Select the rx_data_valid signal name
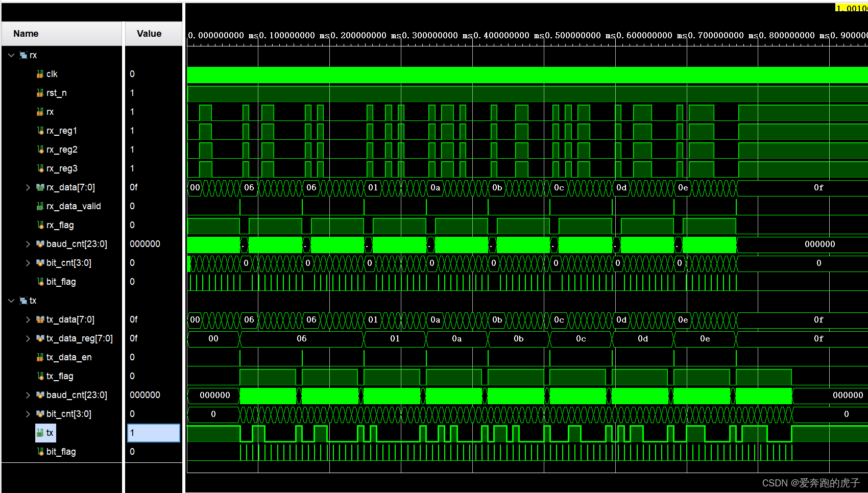Screen dimensions: 868x493 [x=74, y=206]
